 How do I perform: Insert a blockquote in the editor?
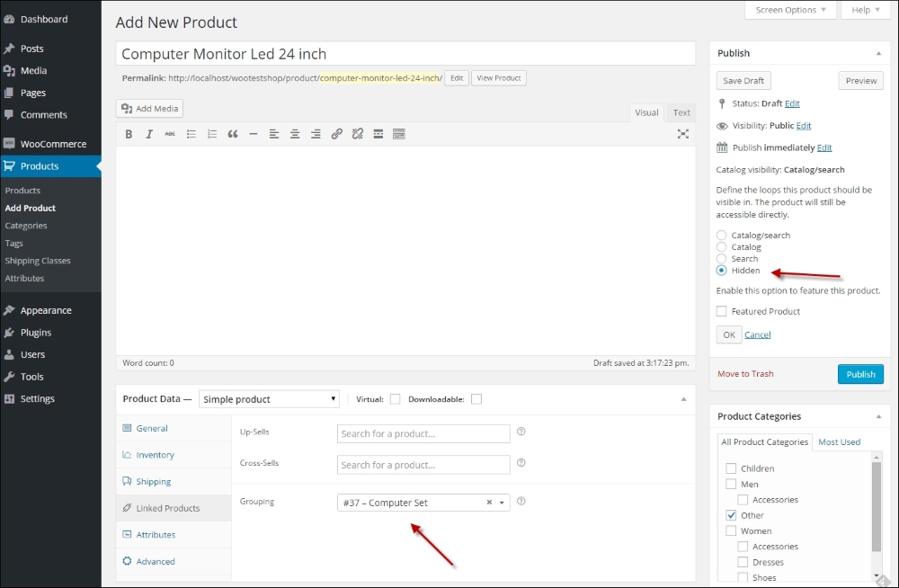(232, 134)
